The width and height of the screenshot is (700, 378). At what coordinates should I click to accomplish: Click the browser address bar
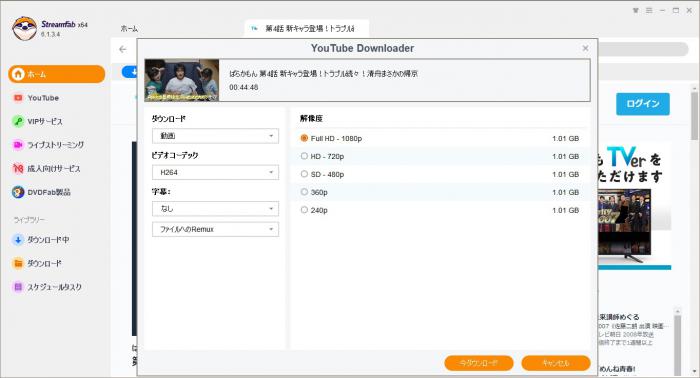tap(643, 49)
